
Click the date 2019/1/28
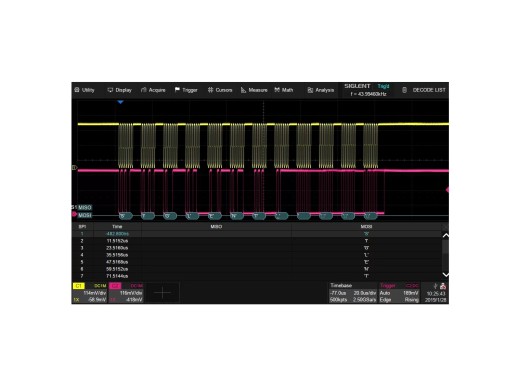(436, 300)
